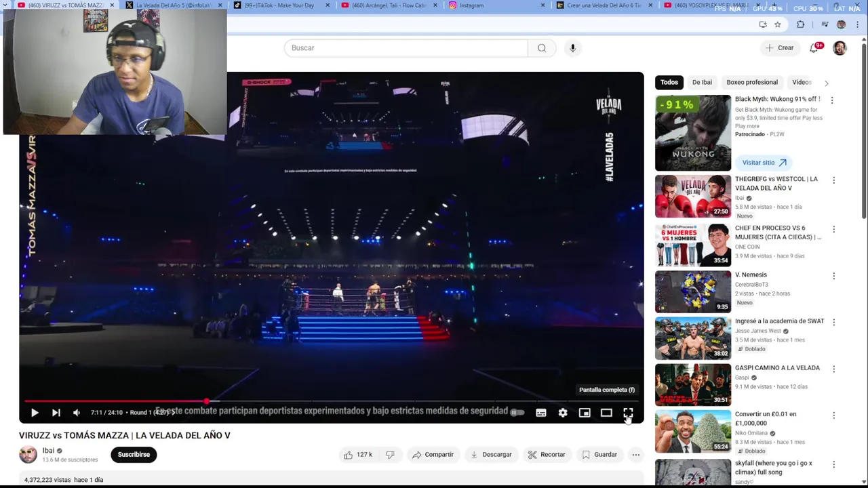
Task: Switch to miniplayer mode
Action: point(585,413)
